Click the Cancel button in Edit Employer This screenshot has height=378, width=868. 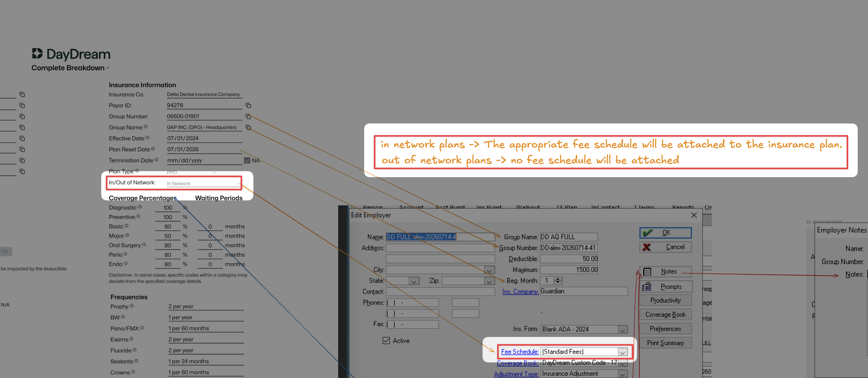pyautogui.click(x=666, y=247)
